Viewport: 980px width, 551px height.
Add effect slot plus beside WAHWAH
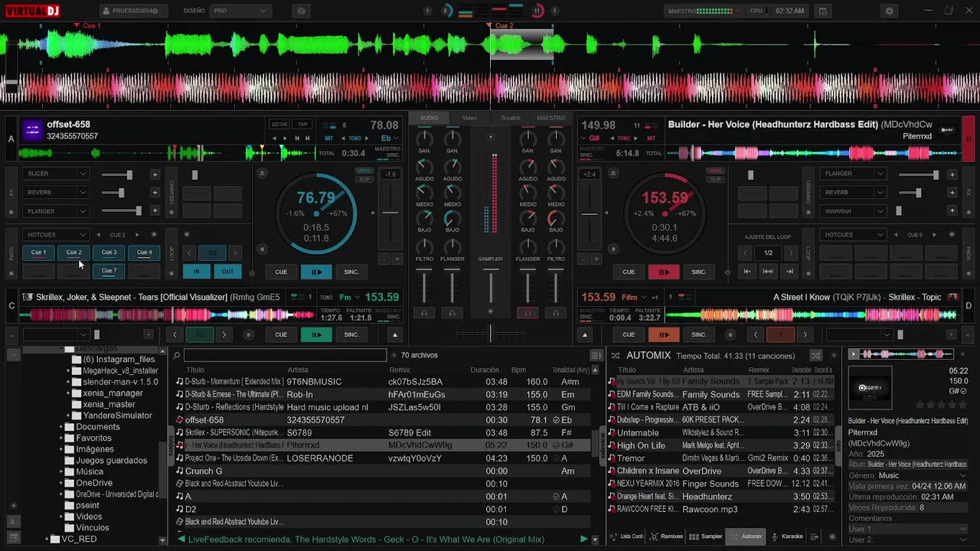[x=952, y=211]
